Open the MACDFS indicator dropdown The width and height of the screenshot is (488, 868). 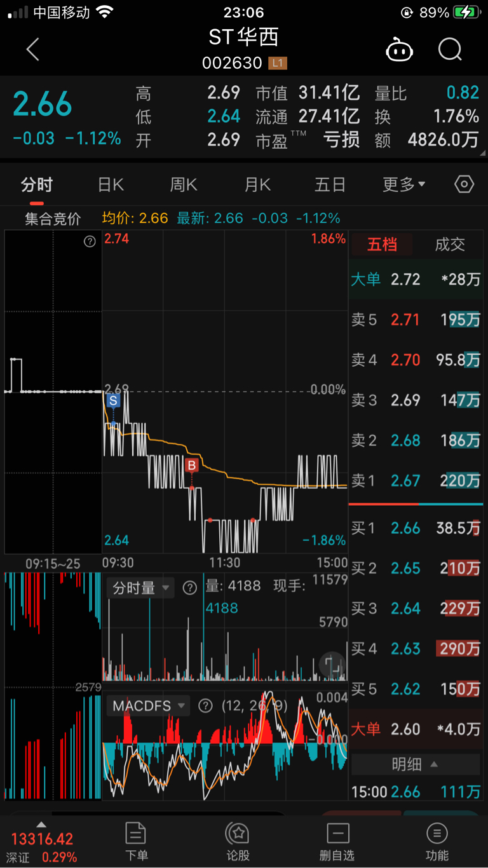point(148,705)
